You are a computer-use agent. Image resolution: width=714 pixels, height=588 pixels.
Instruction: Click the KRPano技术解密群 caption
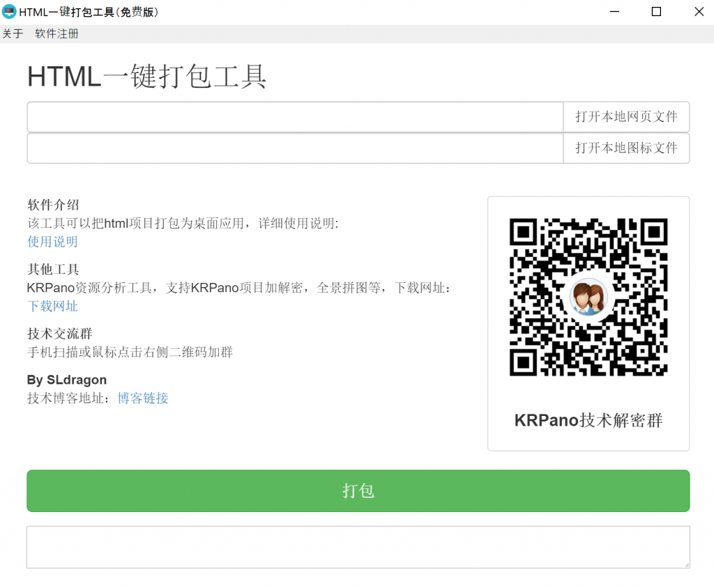click(588, 421)
